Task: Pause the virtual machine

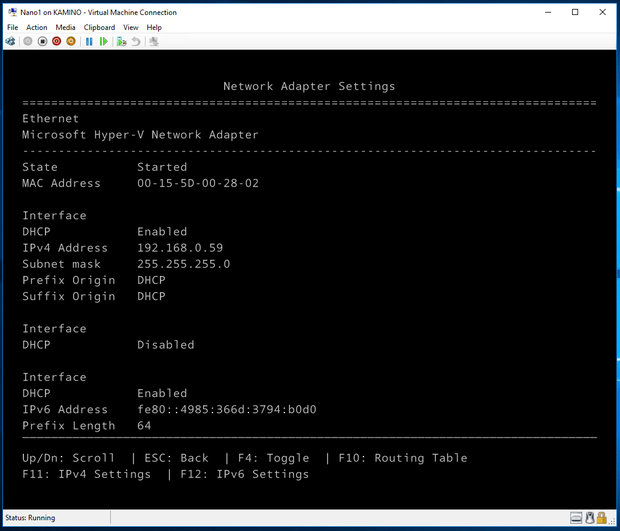Action: click(x=89, y=42)
